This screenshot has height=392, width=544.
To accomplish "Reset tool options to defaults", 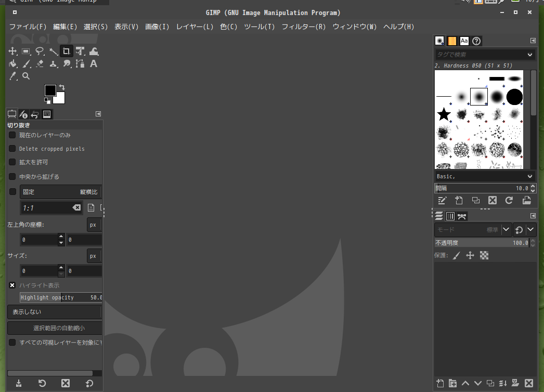I will 89,383.
